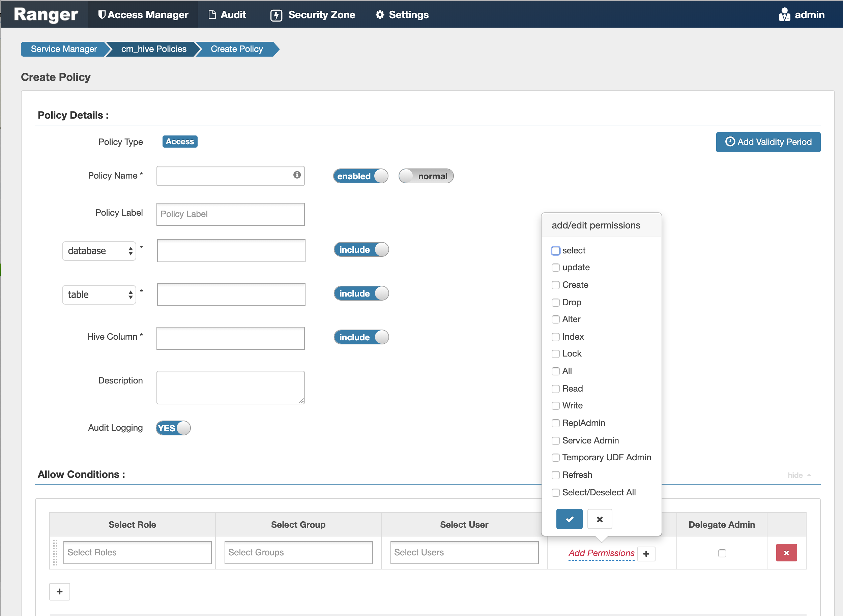Remove the allow condition row with red X
This screenshot has height=616, width=843.
point(787,553)
